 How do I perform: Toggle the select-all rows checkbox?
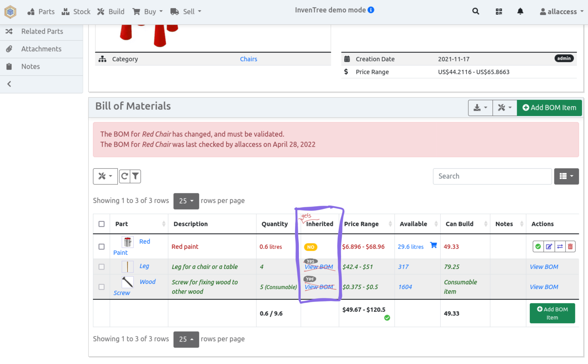click(101, 224)
